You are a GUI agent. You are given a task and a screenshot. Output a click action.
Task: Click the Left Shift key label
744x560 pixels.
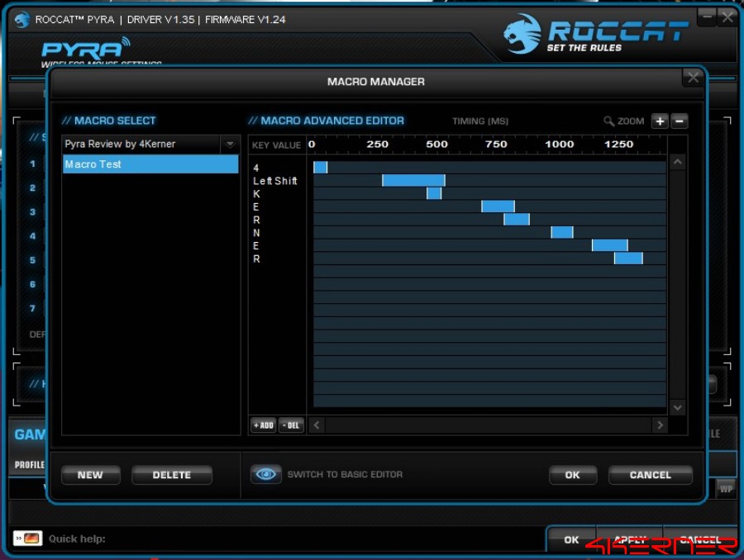[x=275, y=181]
